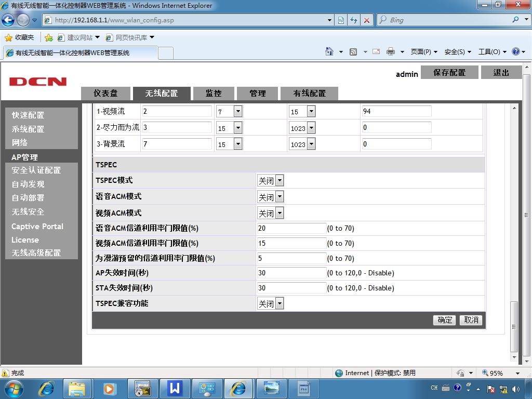Click the Help question mark icon

coord(516,51)
